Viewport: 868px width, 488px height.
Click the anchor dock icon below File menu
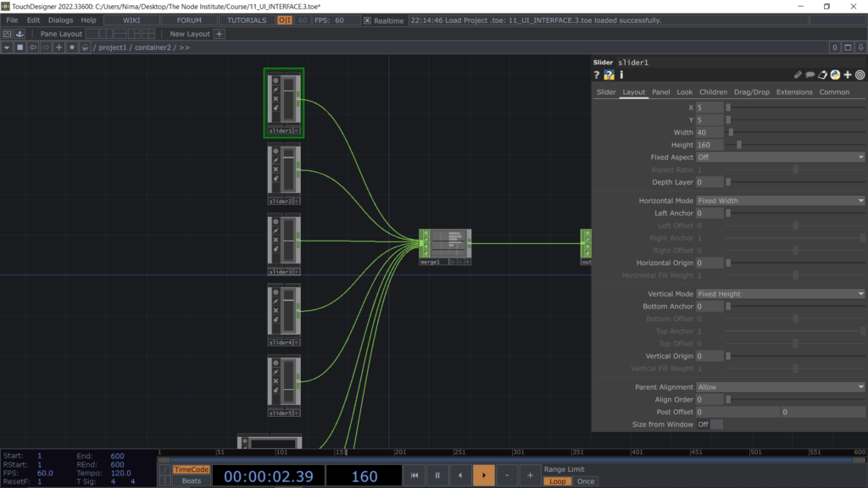pyautogui.click(x=20, y=34)
